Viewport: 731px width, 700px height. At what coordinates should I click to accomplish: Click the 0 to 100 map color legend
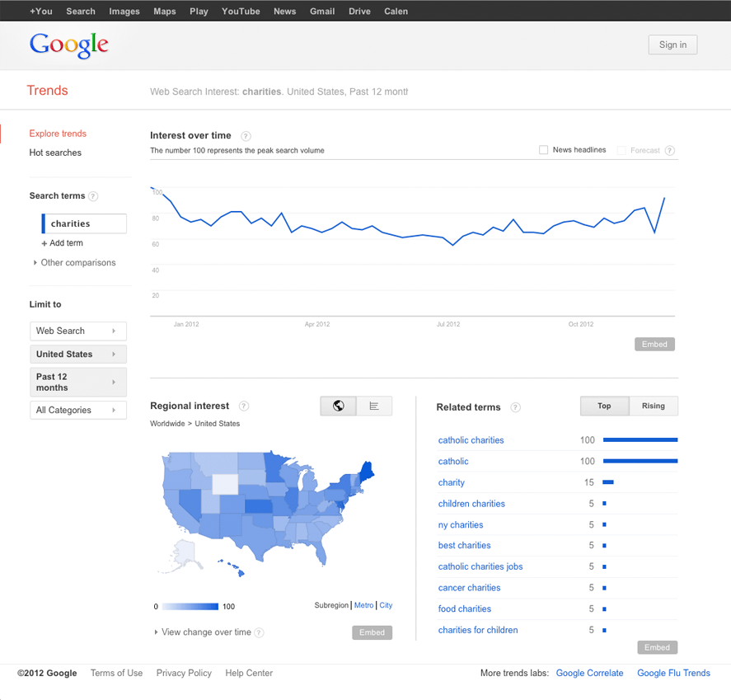pyautogui.click(x=190, y=607)
